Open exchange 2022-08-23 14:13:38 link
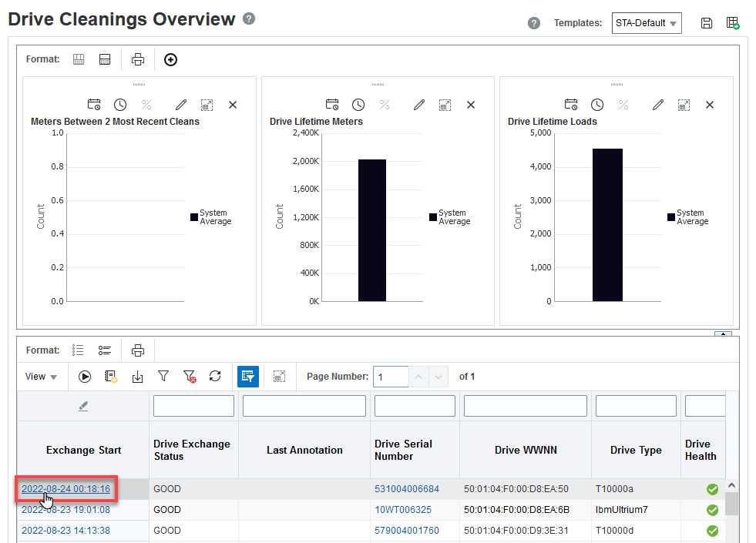This screenshot has width=756, height=543. tap(66, 531)
